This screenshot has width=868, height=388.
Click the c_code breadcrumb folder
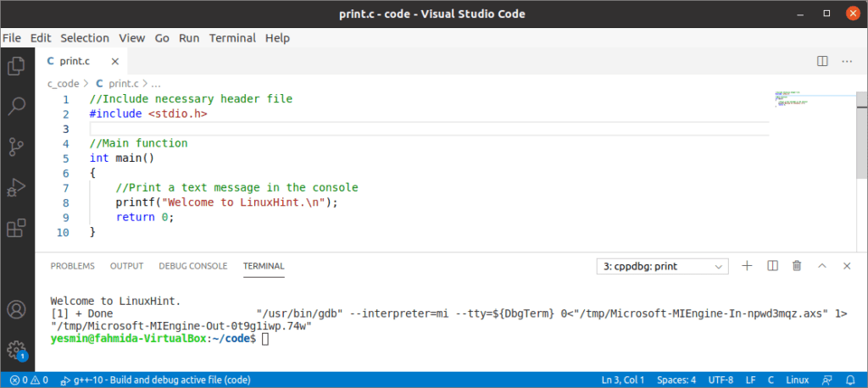(63, 84)
